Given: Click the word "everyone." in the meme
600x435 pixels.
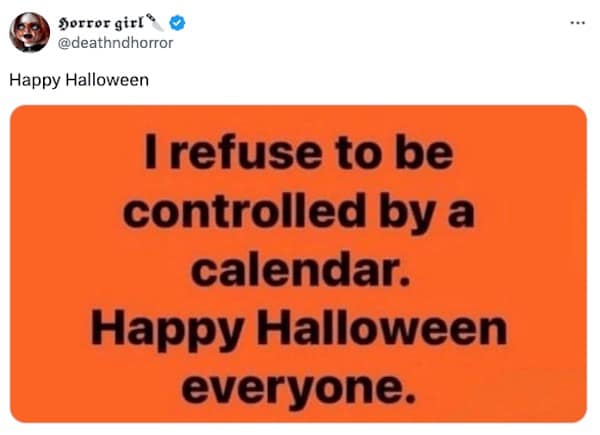Looking at the screenshot, I should click(298, 381).
